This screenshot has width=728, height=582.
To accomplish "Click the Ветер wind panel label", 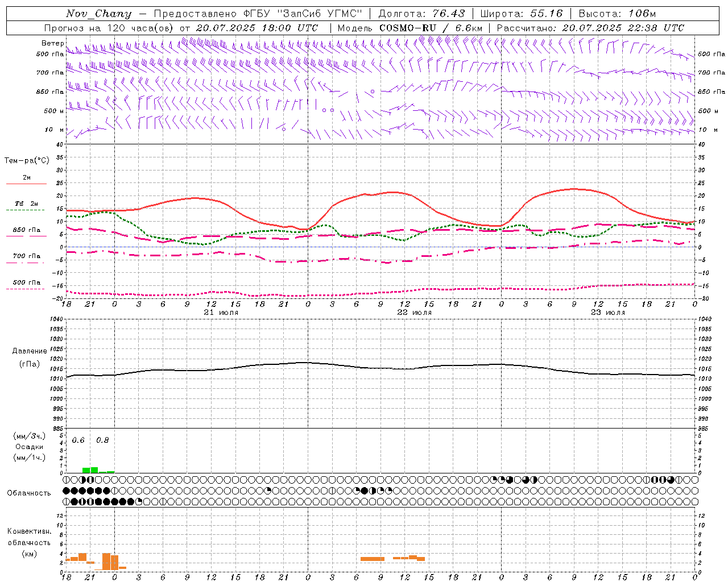I will [52, 43].
